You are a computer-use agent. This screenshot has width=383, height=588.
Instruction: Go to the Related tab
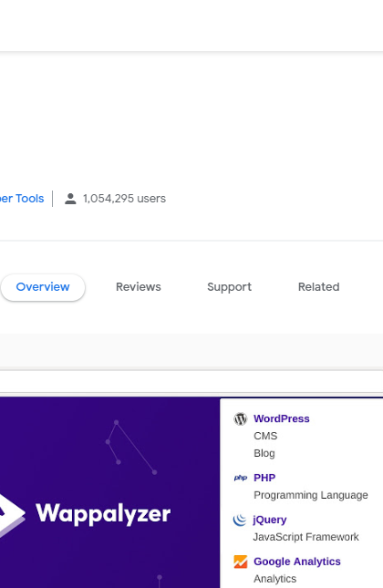pos(318,287)
